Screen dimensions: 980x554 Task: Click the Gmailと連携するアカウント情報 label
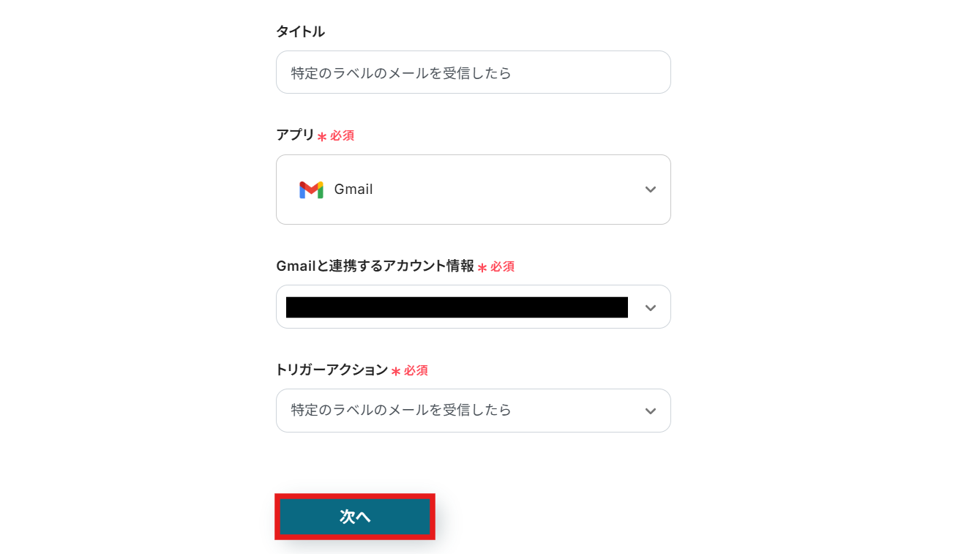[375, 266]
